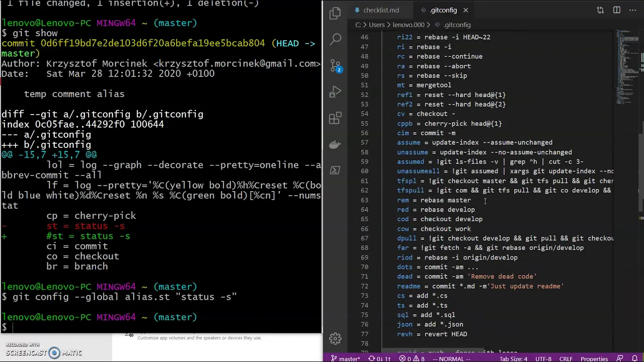Click the .gitconfig breadcrumb segment
644x362 pixels.
[x=457, y=25]
